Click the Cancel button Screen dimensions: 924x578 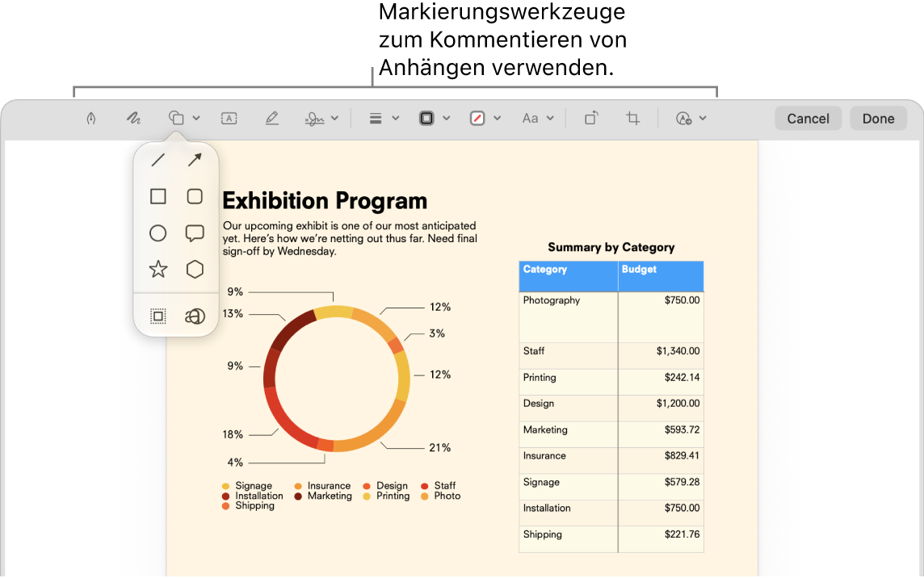808,119
